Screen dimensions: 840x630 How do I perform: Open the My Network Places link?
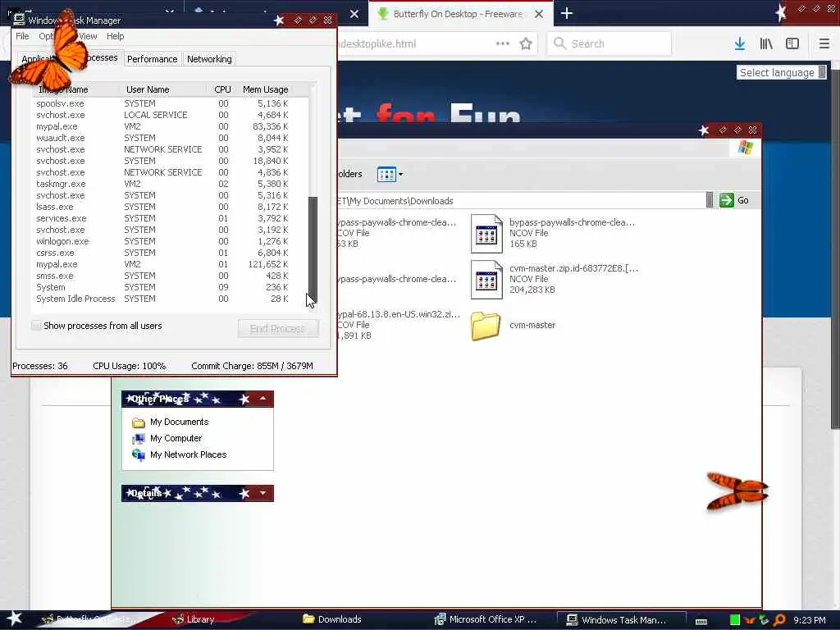(188, 454)
